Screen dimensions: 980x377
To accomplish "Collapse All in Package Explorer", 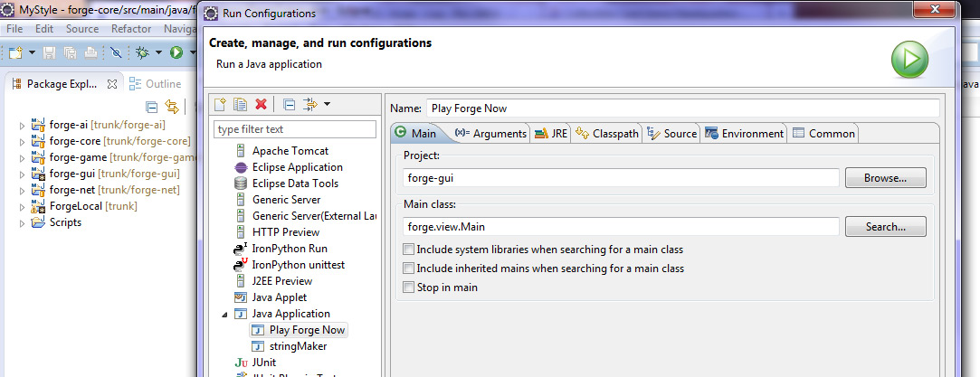I will click(x=151, y=106).
